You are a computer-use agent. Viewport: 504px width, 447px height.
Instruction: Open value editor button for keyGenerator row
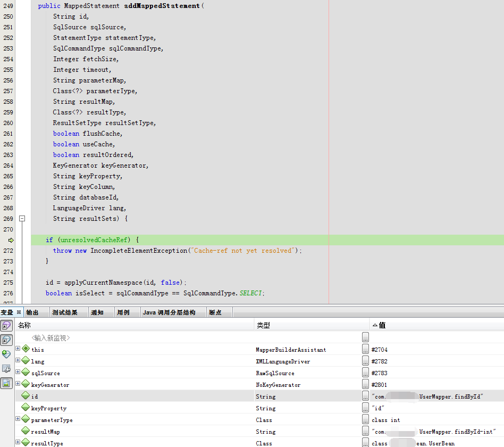365,384
